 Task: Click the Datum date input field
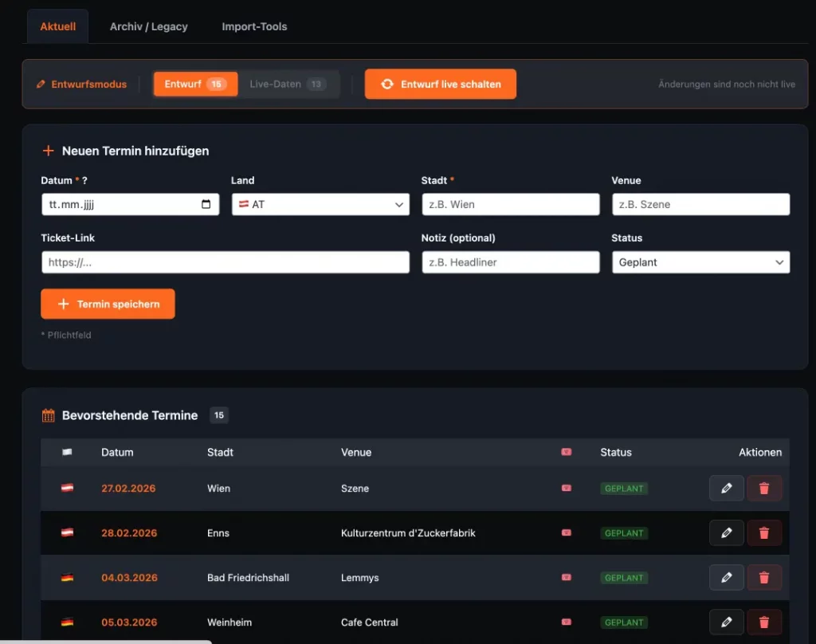point(120,205)
